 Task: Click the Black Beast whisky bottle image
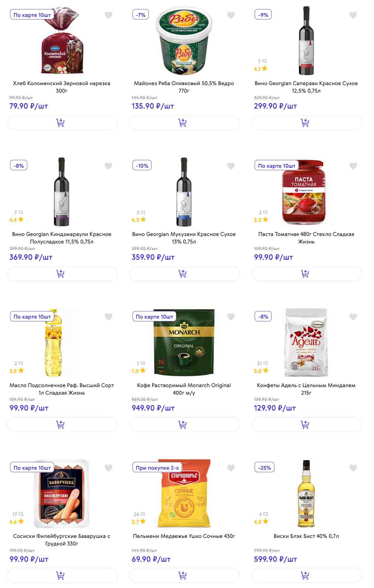[306, 493]
